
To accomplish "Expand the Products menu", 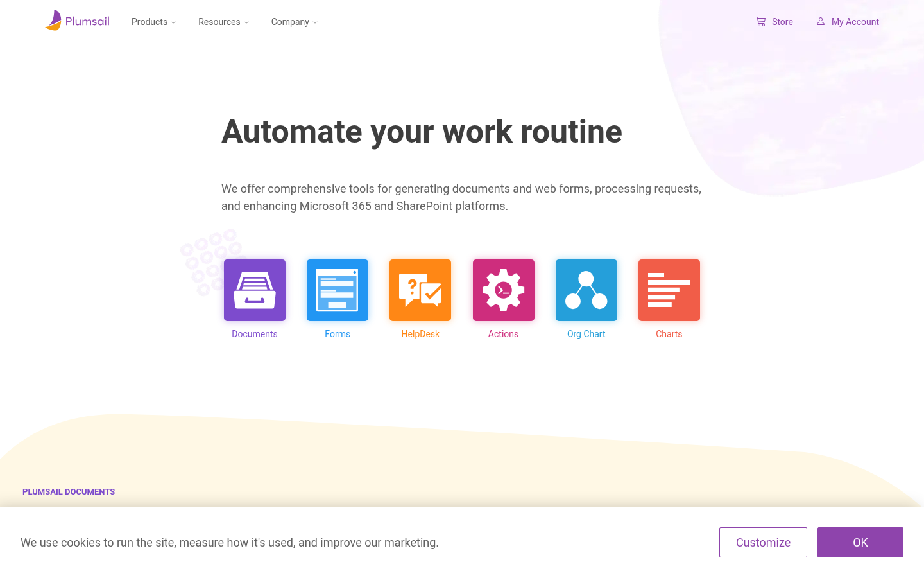I will [153, 22].
